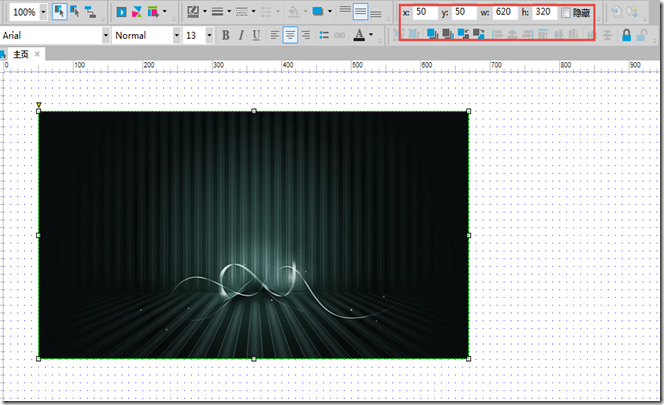Click the Distribute Vertically icon

click(607, 35)
